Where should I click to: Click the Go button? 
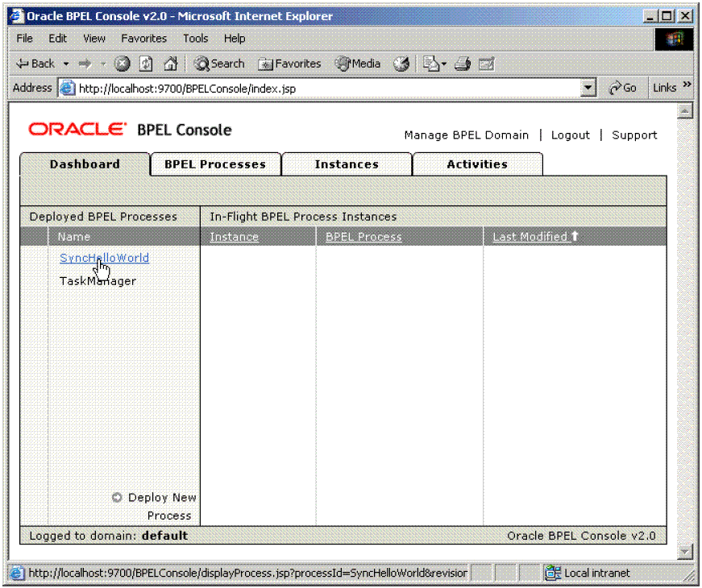[623, 88]
